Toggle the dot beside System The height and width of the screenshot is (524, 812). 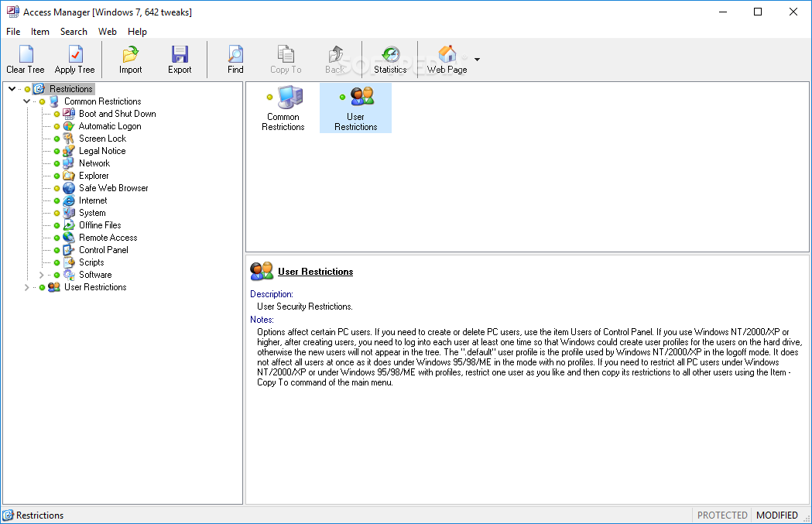57,214
